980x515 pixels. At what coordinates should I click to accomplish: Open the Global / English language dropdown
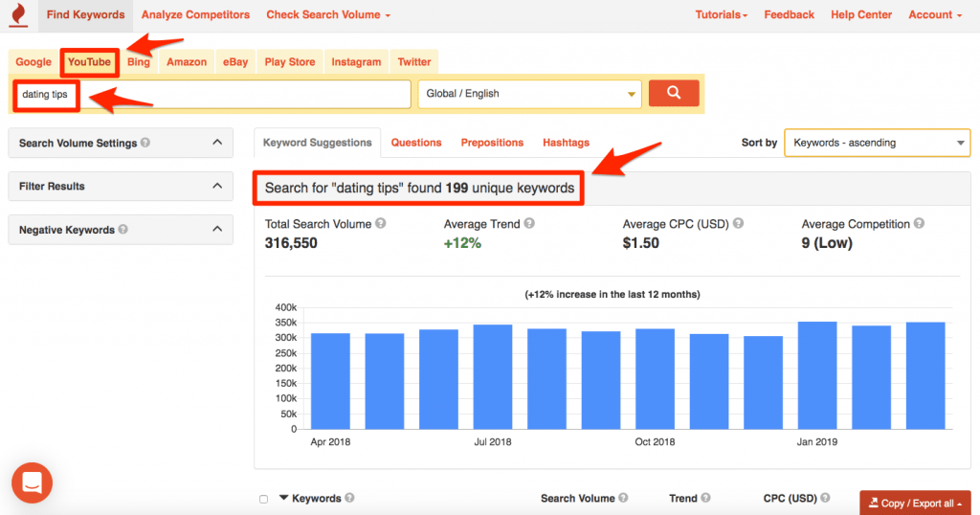click(x=530, y=94)
